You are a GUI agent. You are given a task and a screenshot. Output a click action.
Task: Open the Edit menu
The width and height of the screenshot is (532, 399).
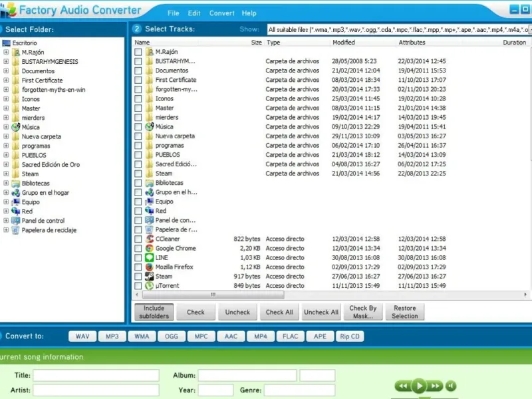[194, 13]
